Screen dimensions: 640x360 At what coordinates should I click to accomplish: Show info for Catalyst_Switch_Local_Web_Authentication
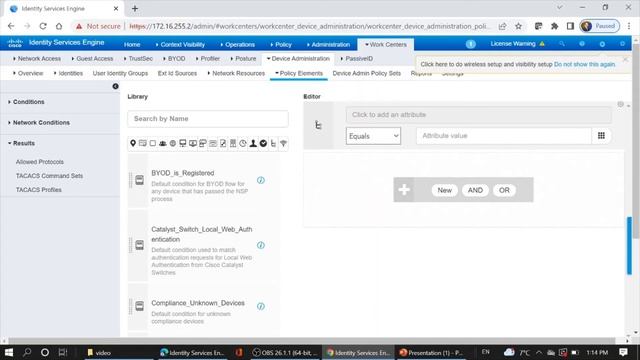pyautogui.click(x=260, y=245)
